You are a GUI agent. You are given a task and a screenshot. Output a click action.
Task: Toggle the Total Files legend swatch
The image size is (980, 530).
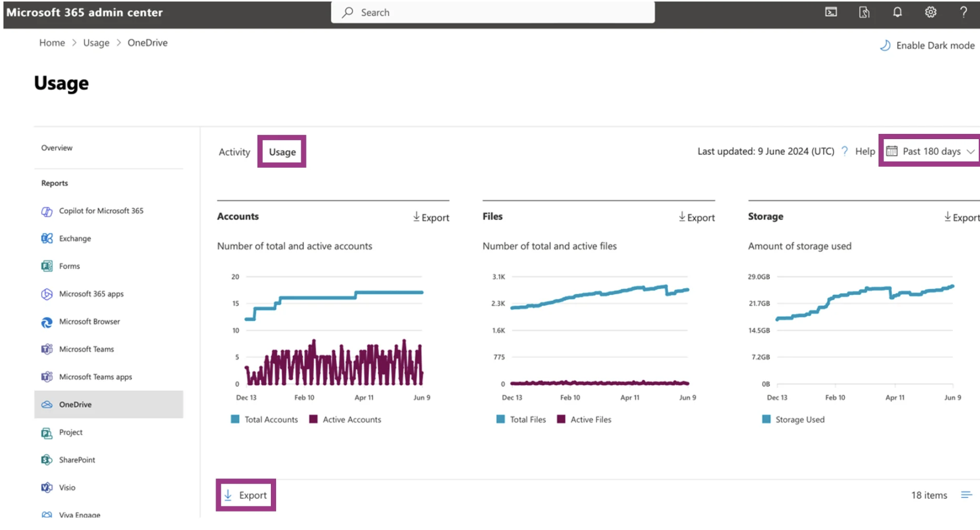click(x=500, y=419)
